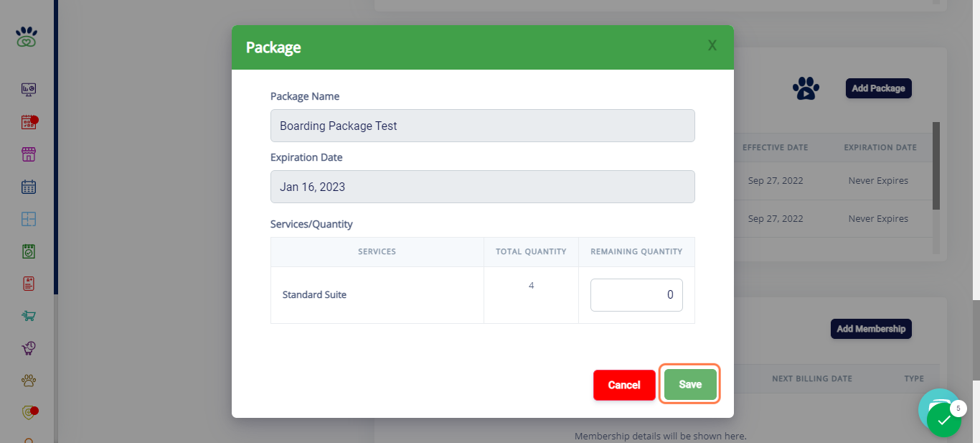Screen dimensions: 980x443
Task: Click the Standard Suite service cell
Action: (x=377, y=295)
